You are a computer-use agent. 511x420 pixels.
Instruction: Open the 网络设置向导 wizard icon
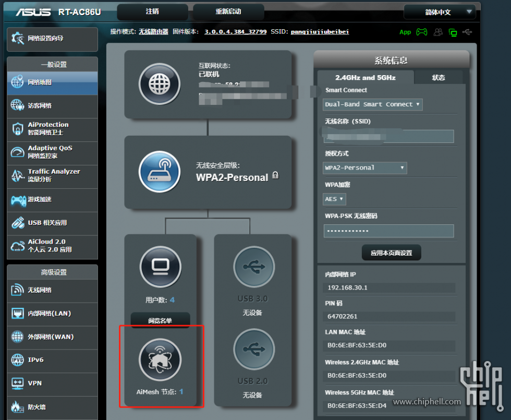click(x=18, y=39)
